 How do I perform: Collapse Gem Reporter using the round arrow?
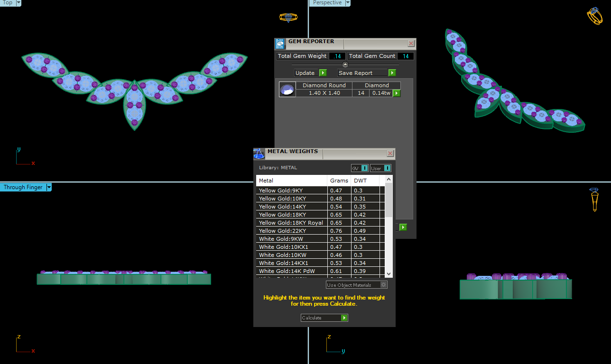[x=345, y=64]
